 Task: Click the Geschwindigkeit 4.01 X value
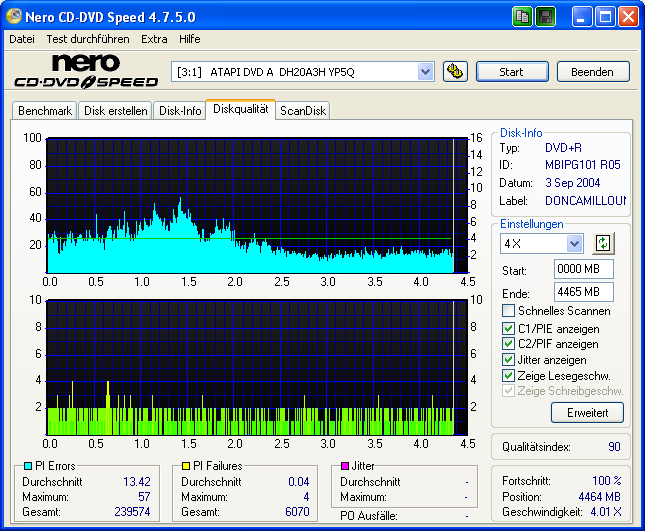606,512
